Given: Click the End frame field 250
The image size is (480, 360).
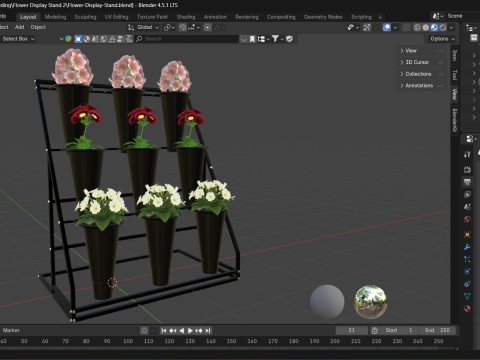Looking at the screenshot, I should 437,330.
